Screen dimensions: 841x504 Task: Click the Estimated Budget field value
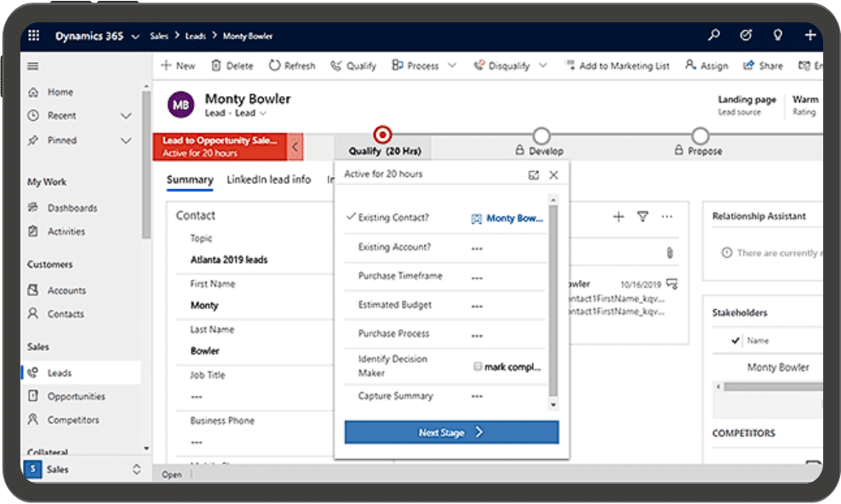pyautogui.click(x=477, y=306)
